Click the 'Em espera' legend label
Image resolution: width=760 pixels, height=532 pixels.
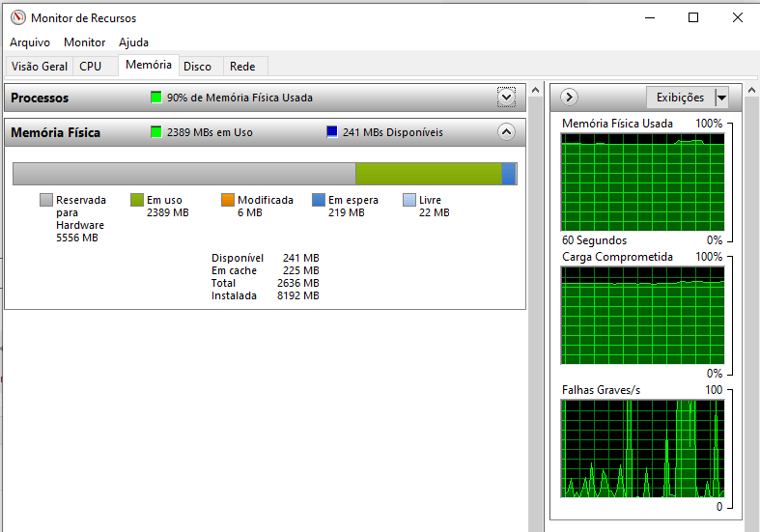pos(352,200)
